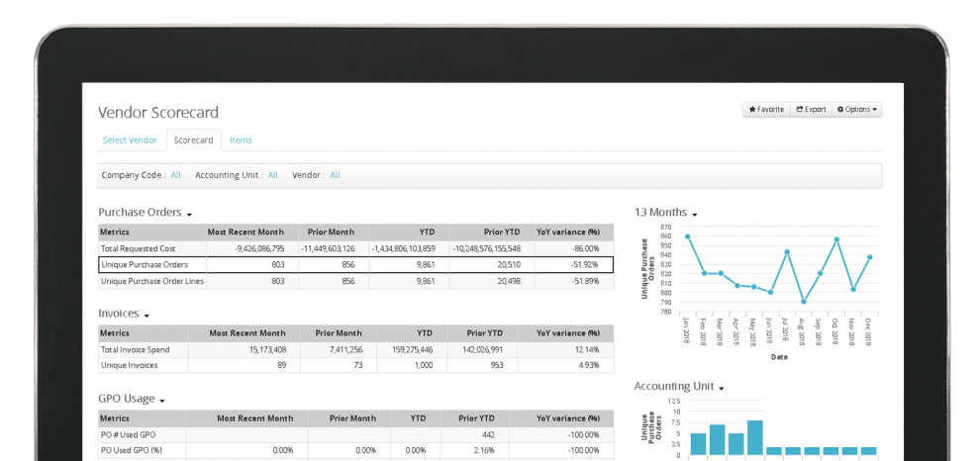Click the 20,510 Prior YTD cell
This screenshot has width=980, height=461.
[x=508, y=265]
